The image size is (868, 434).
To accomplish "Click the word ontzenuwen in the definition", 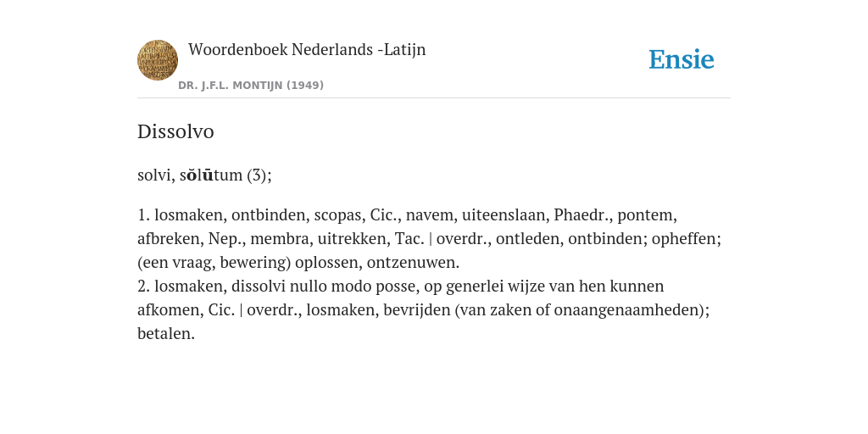I will pos(413,263).
